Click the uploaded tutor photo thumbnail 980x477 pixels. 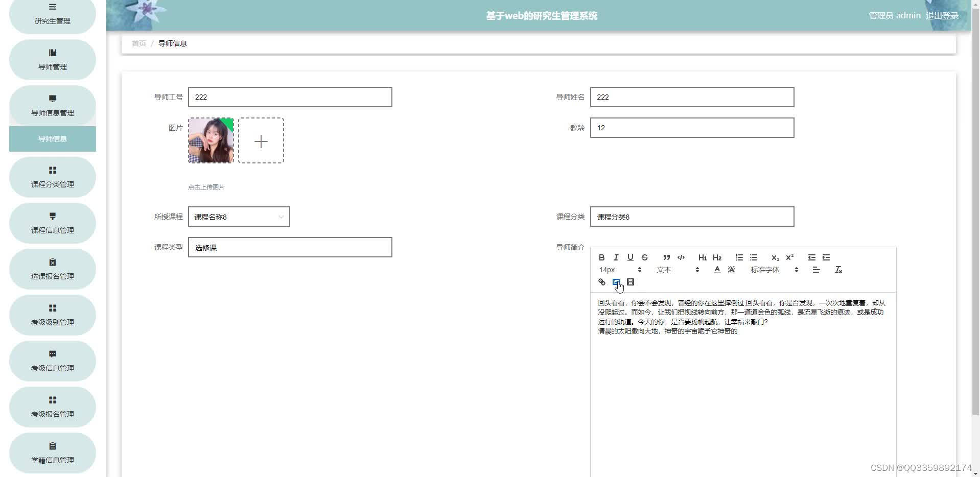pos(211,141)
